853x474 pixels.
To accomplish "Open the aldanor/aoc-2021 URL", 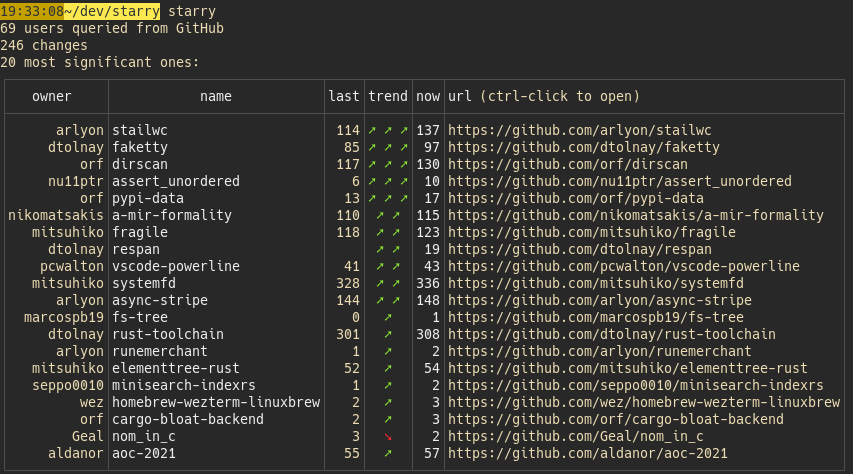I will pyautogui.click(x=588, y=453).
